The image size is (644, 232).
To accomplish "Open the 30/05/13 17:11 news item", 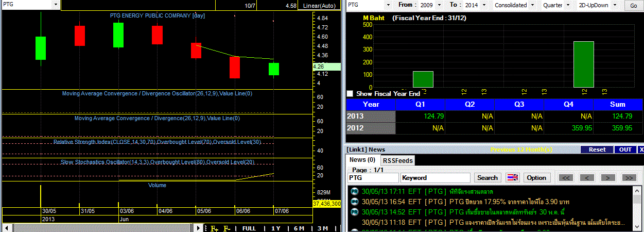I will (491, 191).
